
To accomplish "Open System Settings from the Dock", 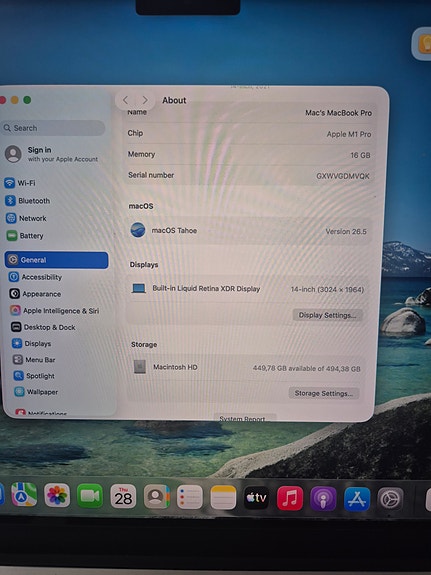I will click(x=390, y=499).
